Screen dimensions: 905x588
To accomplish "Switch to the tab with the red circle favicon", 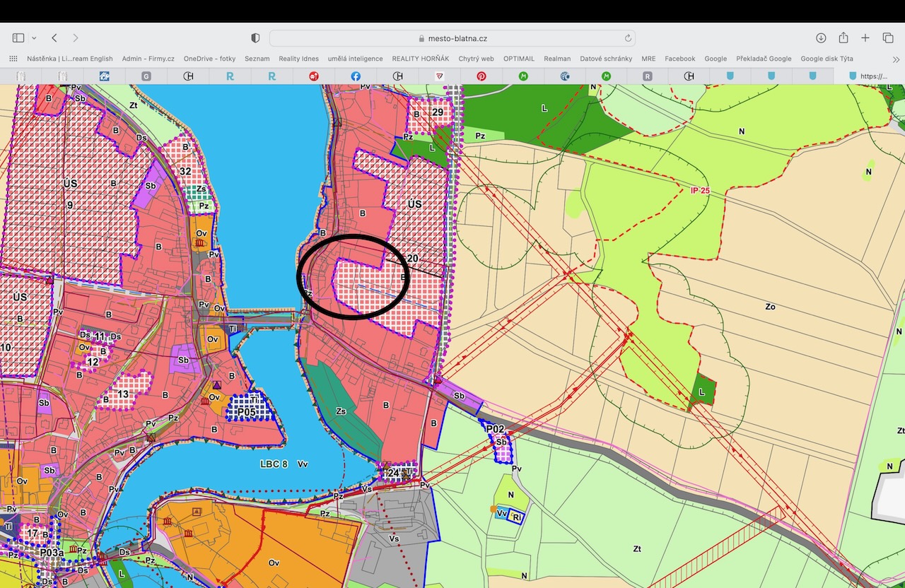I will [x=313, y=76].
